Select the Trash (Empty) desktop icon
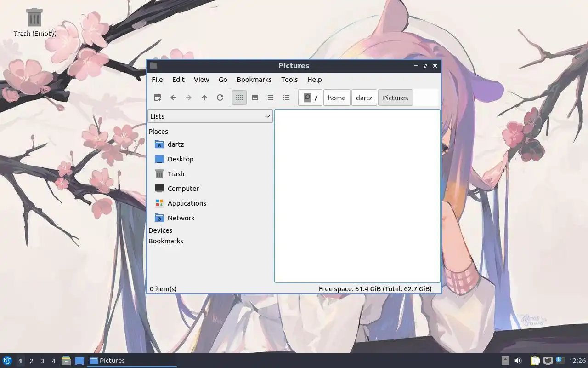The height and width of the screenshot is (368, 588). click(x=34, y=22)
